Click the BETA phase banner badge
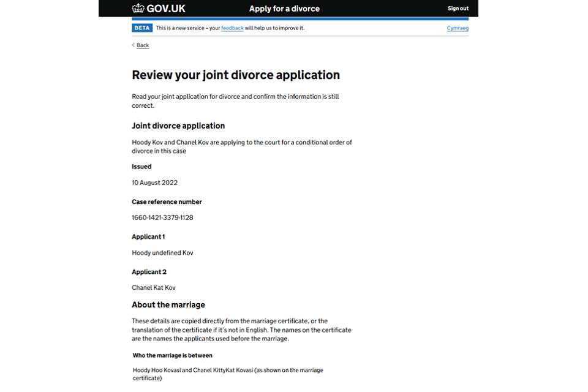This screenshot has width=588, height=392. point(141,27)
